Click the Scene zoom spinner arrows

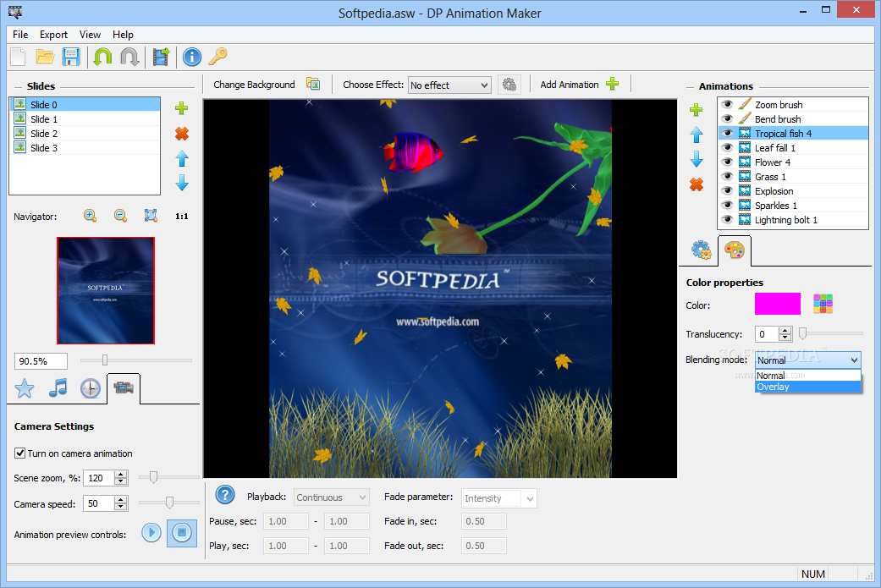click(x=120, y=477)
